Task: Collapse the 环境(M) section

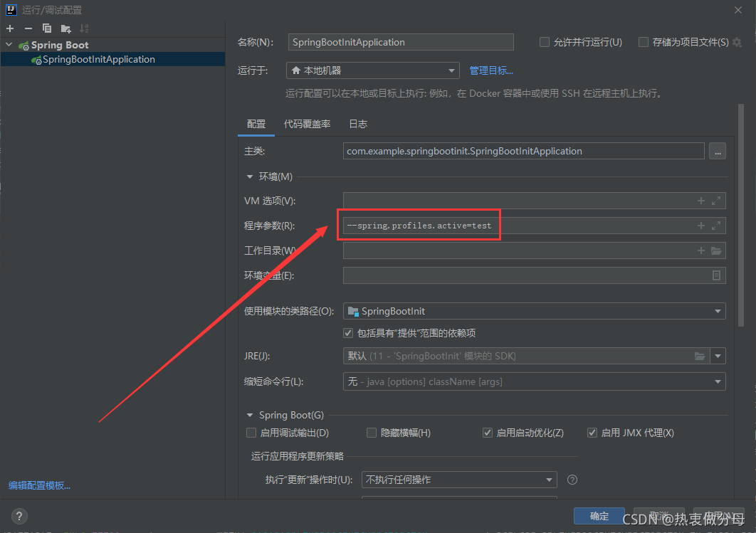Action: (250, 177)
